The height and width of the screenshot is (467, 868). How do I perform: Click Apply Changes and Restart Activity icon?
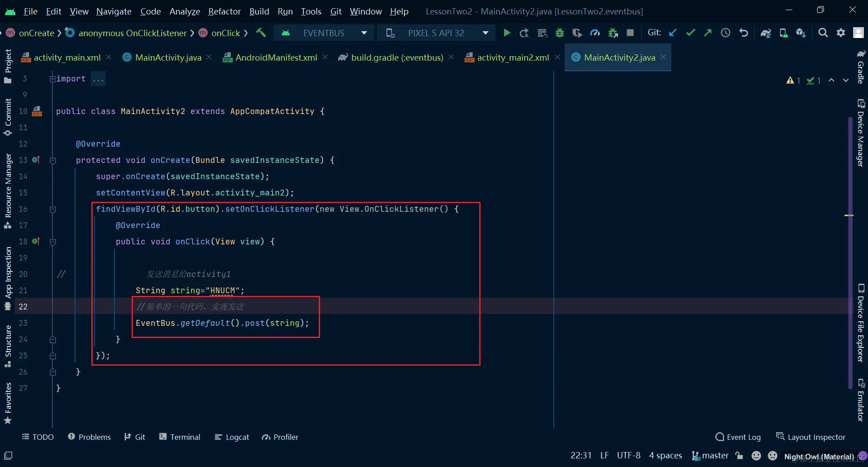click(x=524, y=33)
